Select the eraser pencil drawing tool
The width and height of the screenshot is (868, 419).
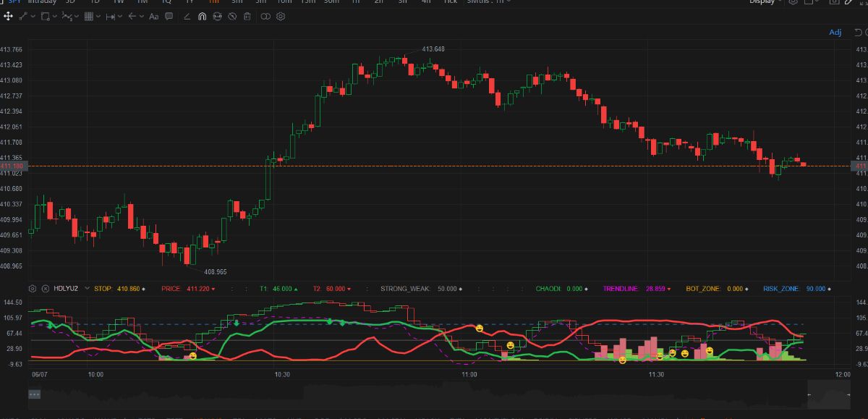click(187, 16)
